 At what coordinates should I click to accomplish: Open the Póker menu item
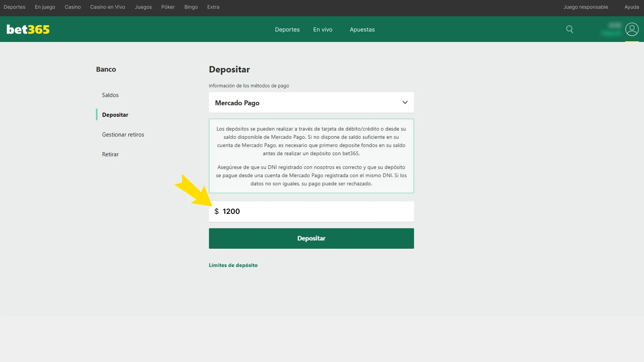(168, 7)
